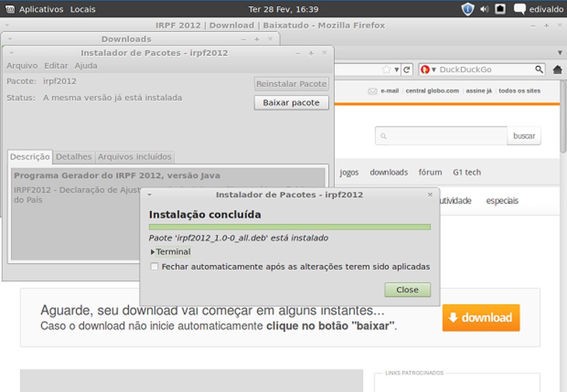Click the Aplicativos menu icon

[x=10, y=9]
